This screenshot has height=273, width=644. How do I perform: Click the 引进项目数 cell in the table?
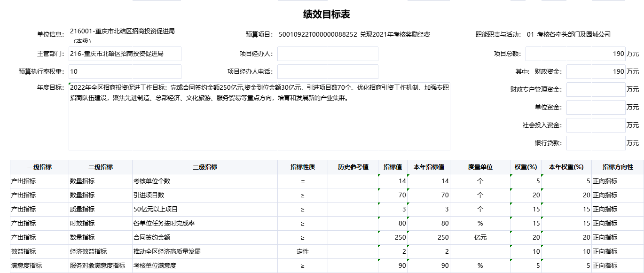[204, 195]
